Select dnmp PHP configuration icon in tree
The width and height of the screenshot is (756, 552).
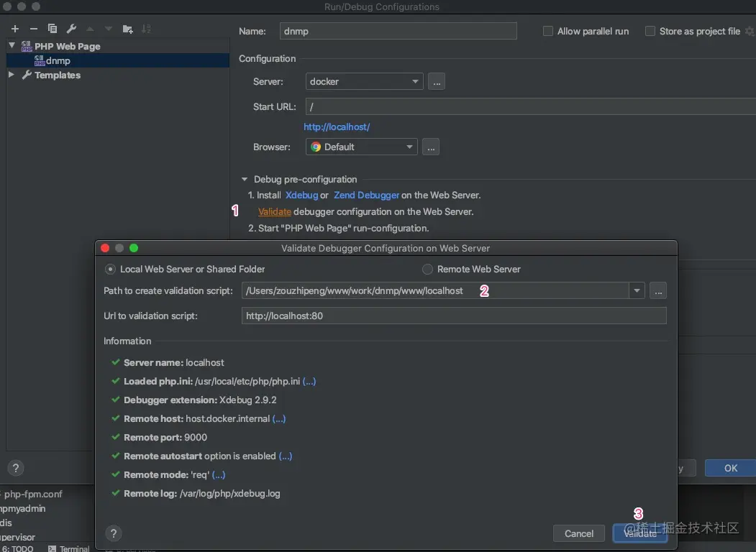click(40, 60)
